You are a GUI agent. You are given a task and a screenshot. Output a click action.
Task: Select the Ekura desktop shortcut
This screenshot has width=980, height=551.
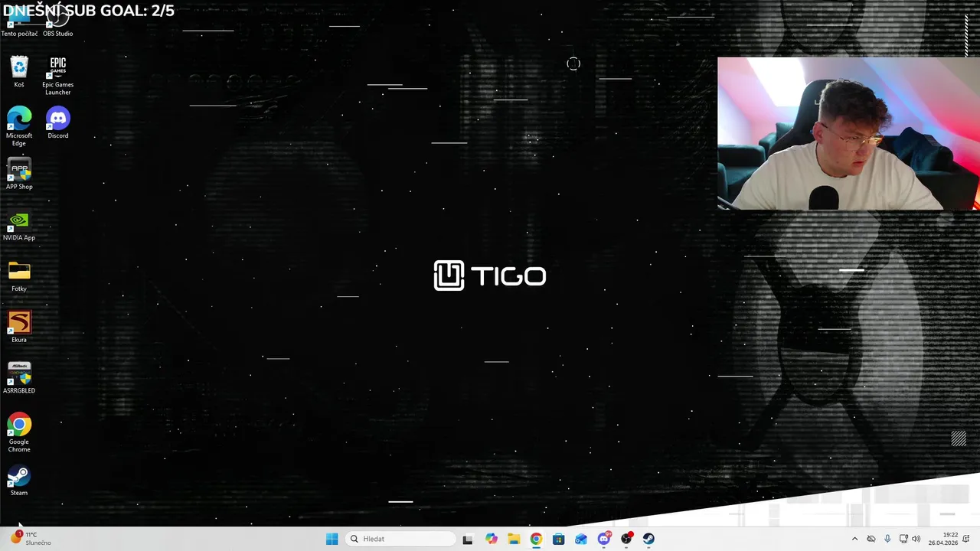[19, 327]
